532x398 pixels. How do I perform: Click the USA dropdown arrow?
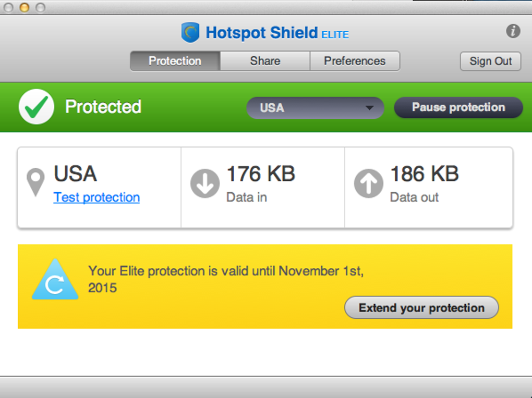(x=369, y=108)
